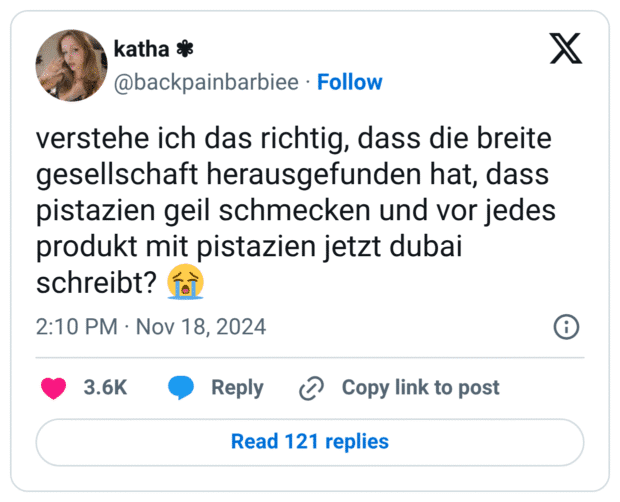Open the info circle icon
This screenshot has width=620, height=502.
coord(566,327)
